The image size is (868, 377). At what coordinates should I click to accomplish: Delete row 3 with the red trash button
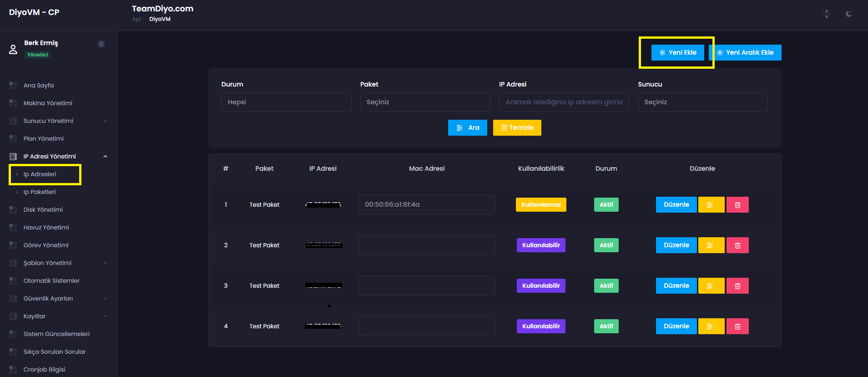tap(737, 286)
